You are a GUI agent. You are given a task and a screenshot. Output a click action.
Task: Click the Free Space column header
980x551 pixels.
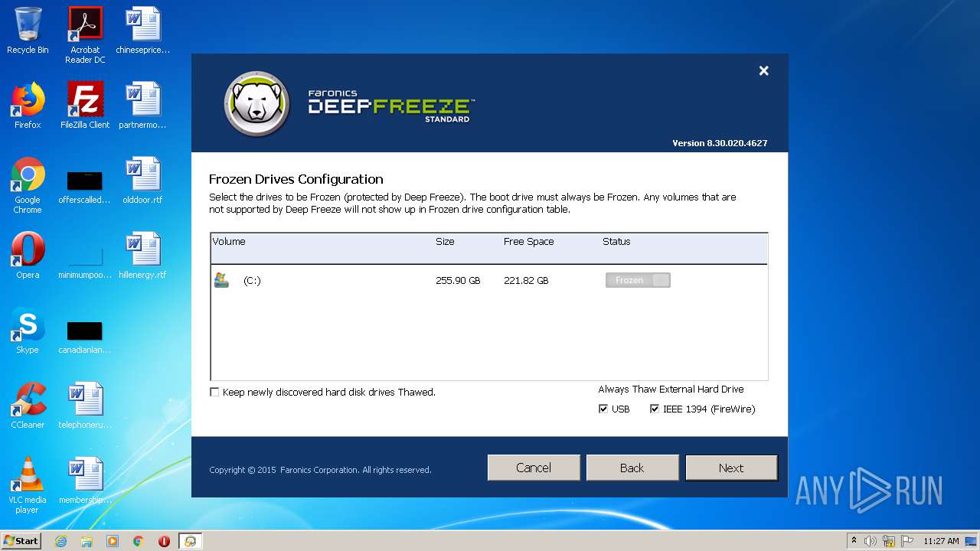[529, 241]
